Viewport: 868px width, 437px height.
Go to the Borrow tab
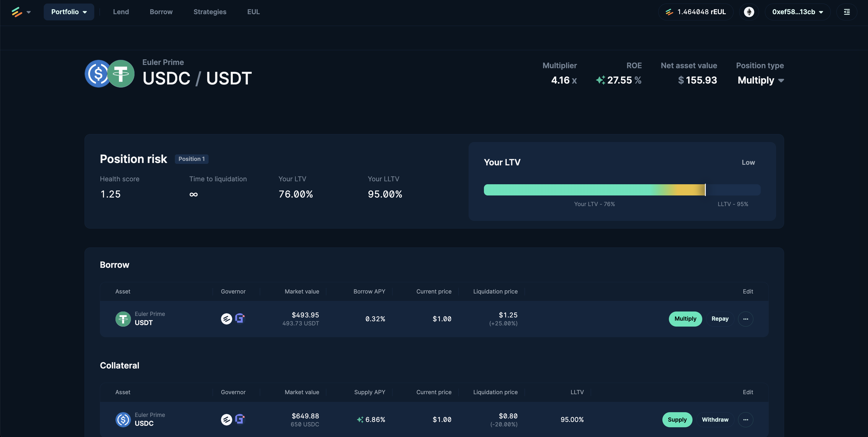[x=161, y=12]
